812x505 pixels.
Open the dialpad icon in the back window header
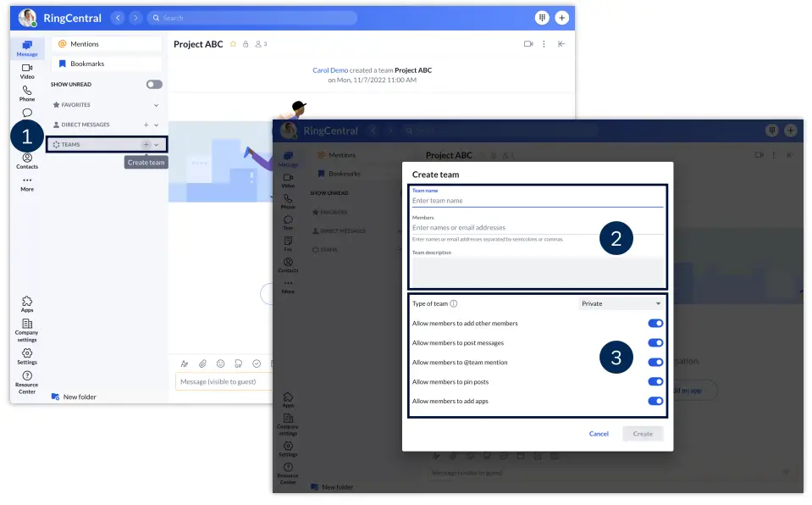[x=542, y=18]
